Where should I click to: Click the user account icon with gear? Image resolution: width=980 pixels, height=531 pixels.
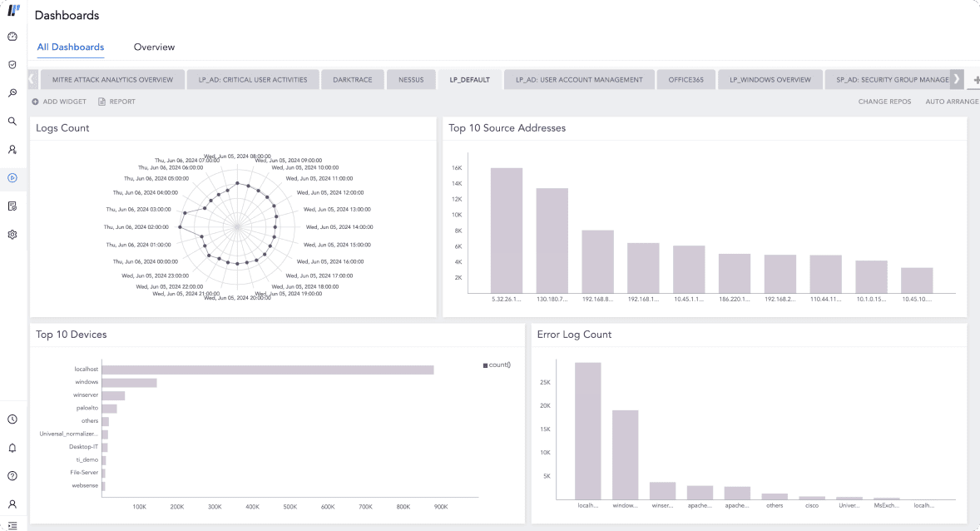click(x=12, y=150)
